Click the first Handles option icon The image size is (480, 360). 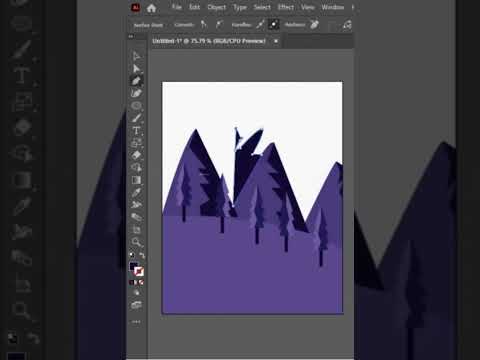[260, 24]
